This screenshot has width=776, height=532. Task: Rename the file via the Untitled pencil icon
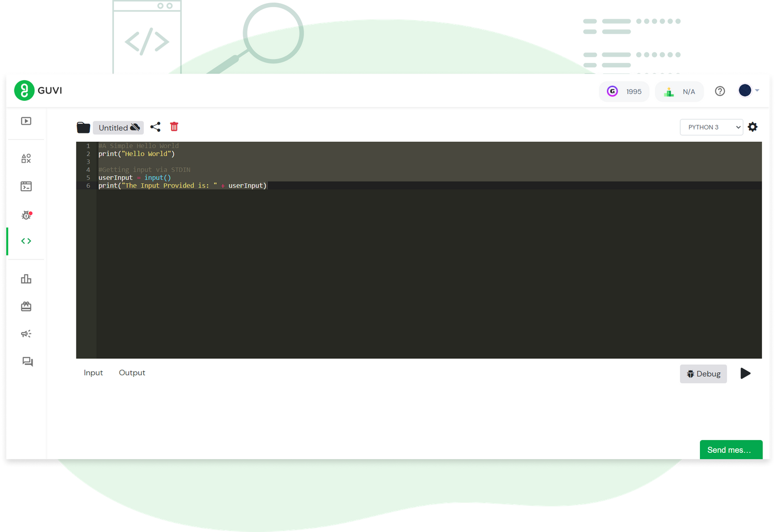[136, 127]
